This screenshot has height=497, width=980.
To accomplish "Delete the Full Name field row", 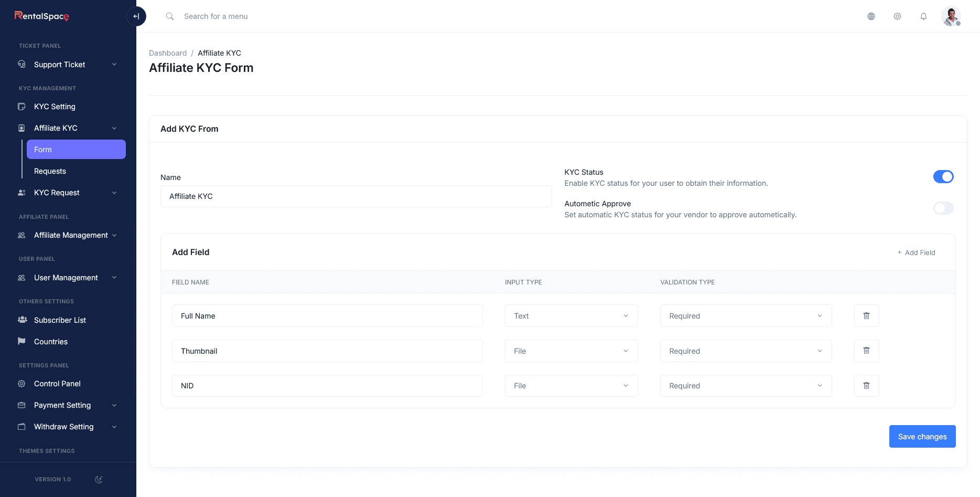I will pyautogui.click(x=866, y=316).
